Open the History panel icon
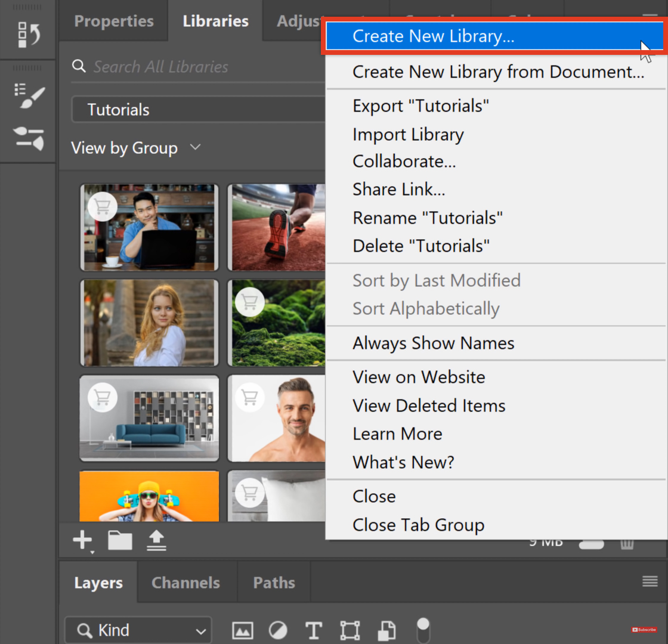The width and height of the screenshot is (668, 644). click(29, 35)
